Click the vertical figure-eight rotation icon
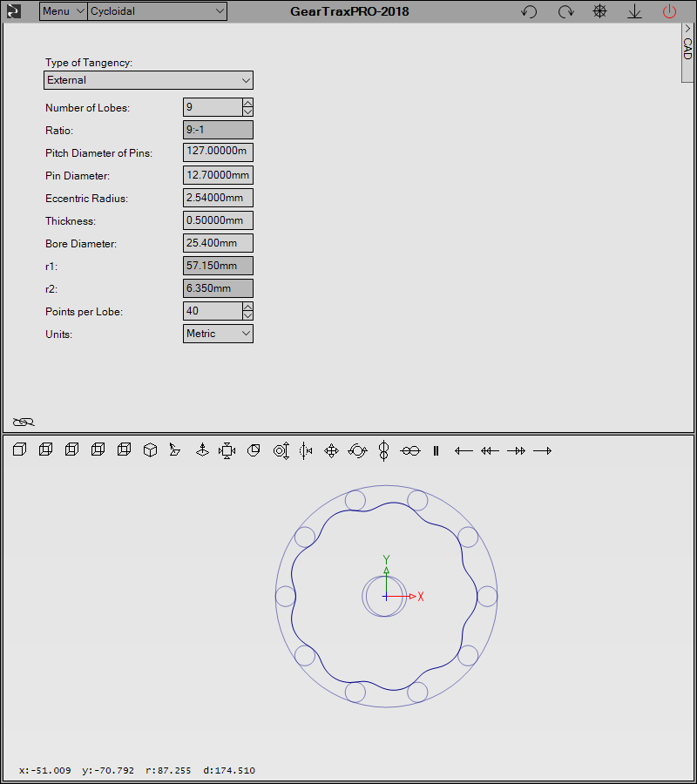 (x=383, y=450)
